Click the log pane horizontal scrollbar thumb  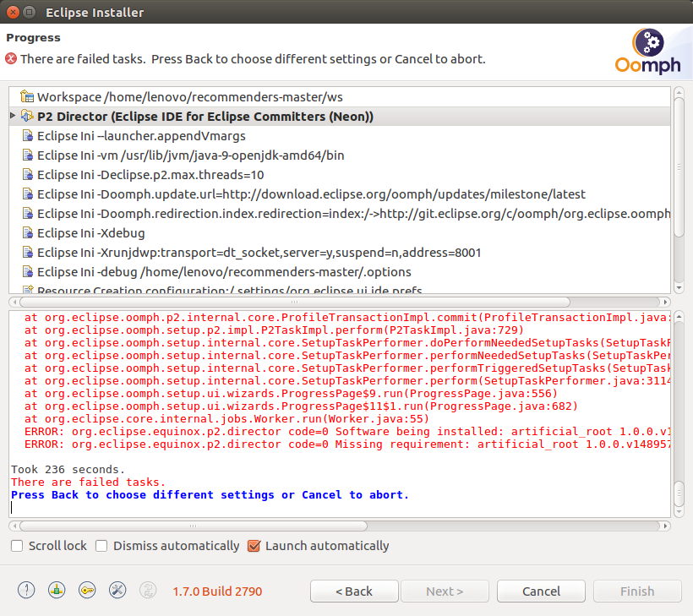(194, 526)
